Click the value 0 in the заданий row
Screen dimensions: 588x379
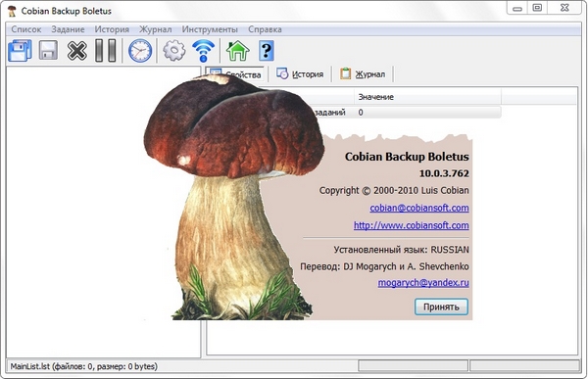pyautogui.click(x=361, y=113)
